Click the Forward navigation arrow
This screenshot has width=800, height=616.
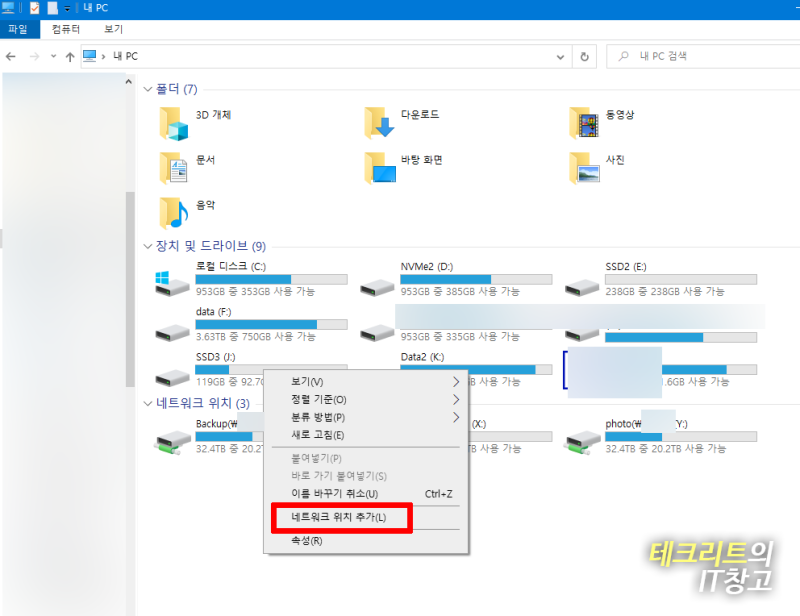pyautogui.click(x=34, y=56)
